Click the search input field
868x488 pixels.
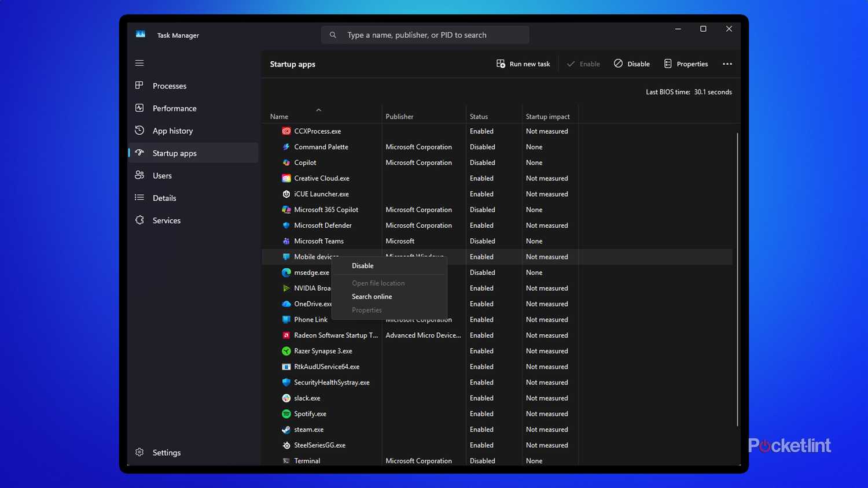tap(425, 35)
